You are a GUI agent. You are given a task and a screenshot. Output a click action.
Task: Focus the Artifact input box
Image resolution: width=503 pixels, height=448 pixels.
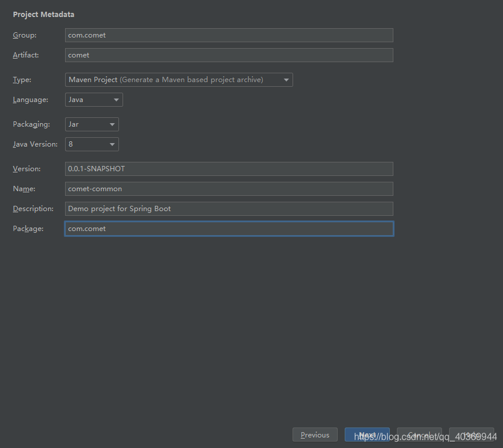[x=229, y=55]
